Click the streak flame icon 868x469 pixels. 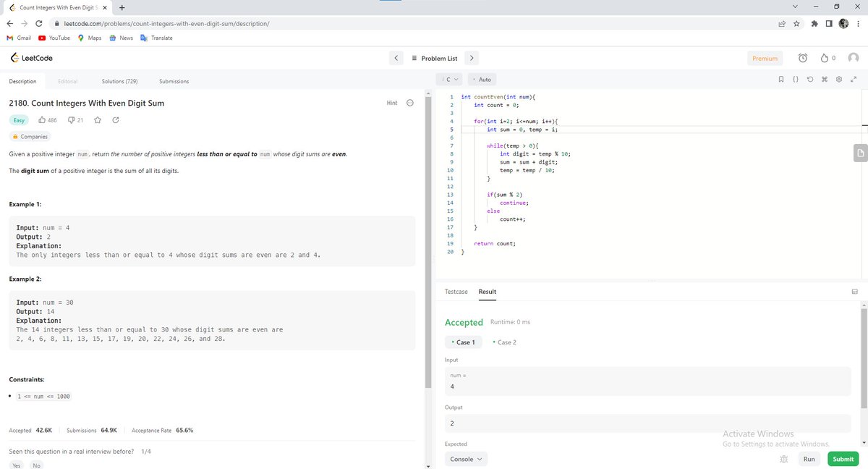826,58
